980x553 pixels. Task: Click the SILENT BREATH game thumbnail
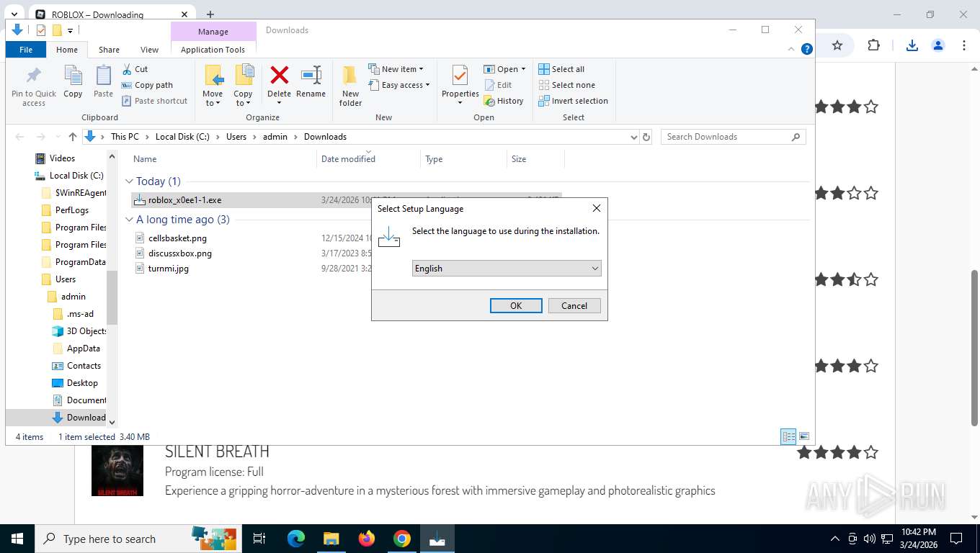tap(117, 471)
